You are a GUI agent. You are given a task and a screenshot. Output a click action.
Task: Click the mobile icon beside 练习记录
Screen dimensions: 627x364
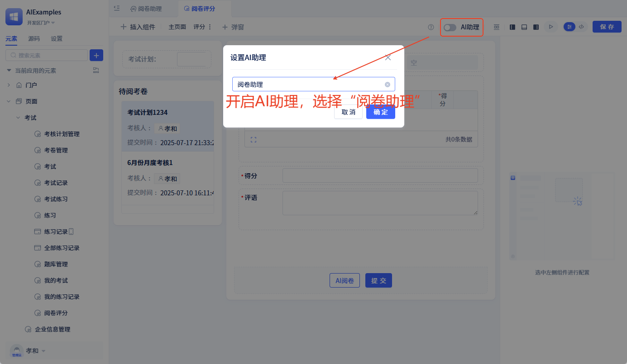(71, 232)
